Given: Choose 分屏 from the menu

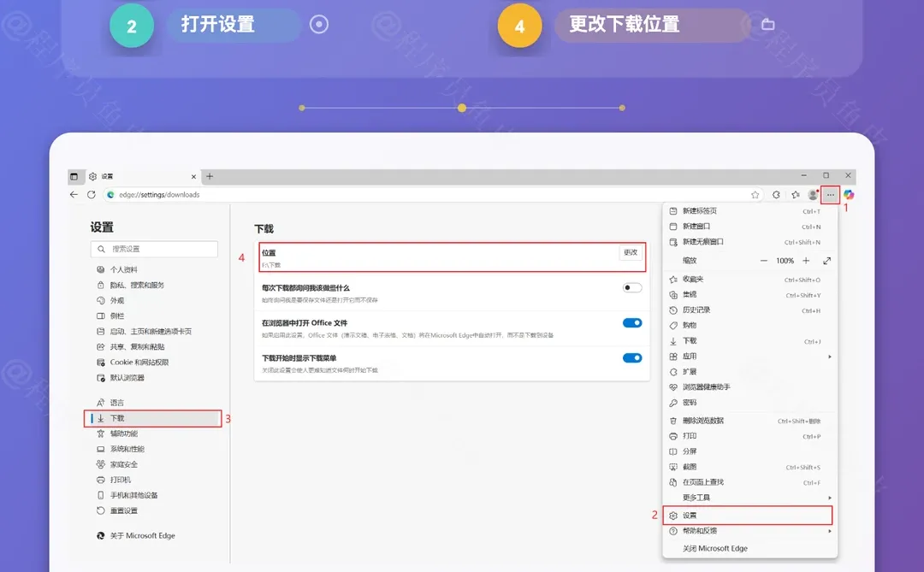Looking at the screenshot, I should [749, 451].
